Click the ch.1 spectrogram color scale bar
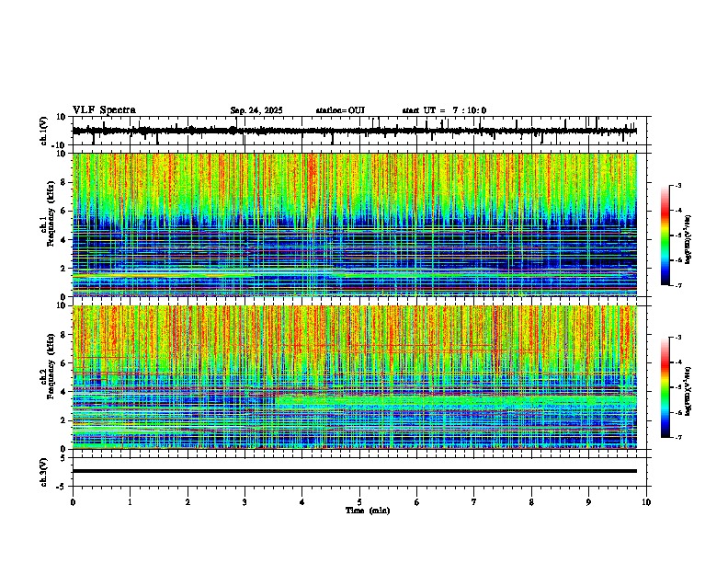Screen dimensions: 728x563 tap(665, 236)
